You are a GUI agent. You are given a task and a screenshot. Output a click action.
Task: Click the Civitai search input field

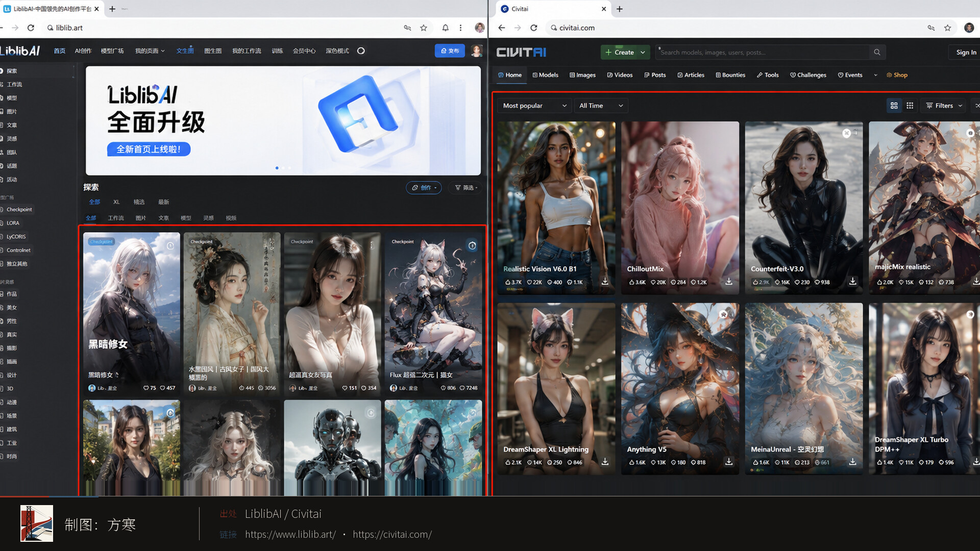(763, 52)
